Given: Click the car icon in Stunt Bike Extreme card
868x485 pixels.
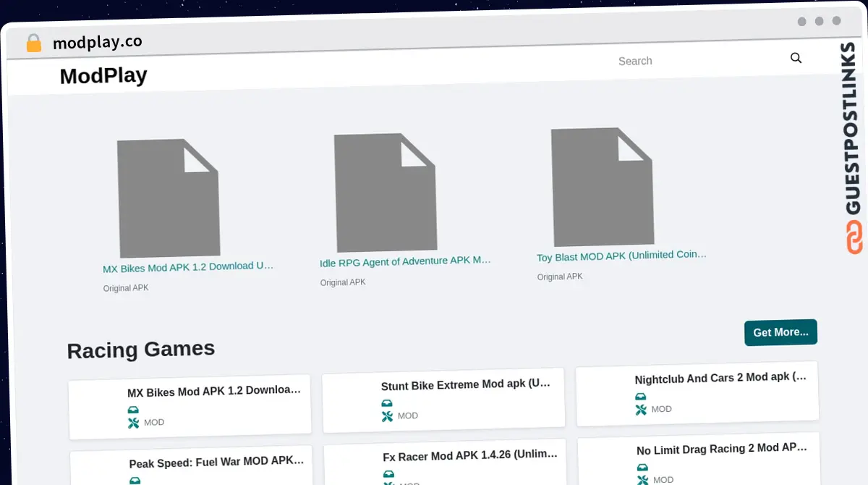Looking at the screenshot, I should coord(387,403).
